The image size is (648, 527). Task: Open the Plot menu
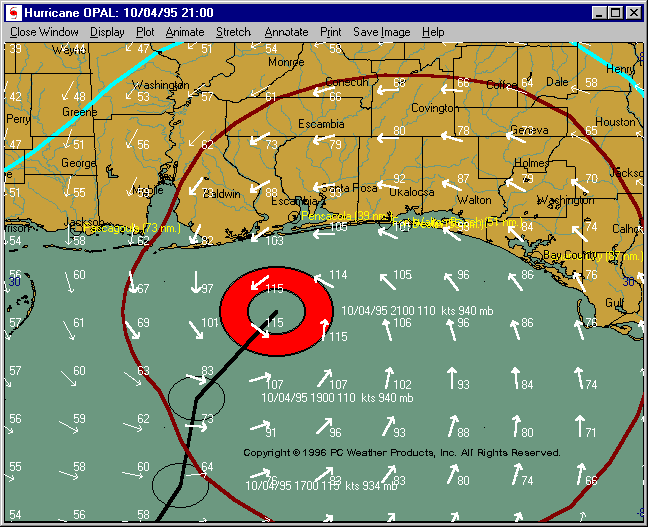tap(145, 32)
